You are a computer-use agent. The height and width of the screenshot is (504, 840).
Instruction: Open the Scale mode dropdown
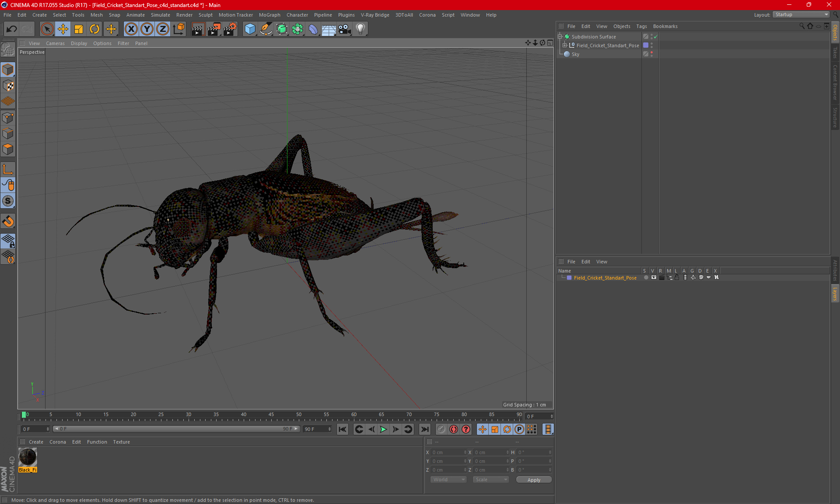(x=491, y=479)
